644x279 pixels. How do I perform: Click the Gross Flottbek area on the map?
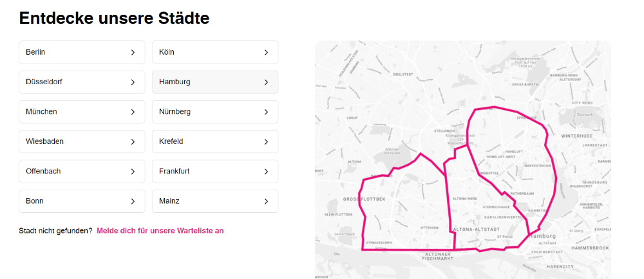[x=365, y=199]
